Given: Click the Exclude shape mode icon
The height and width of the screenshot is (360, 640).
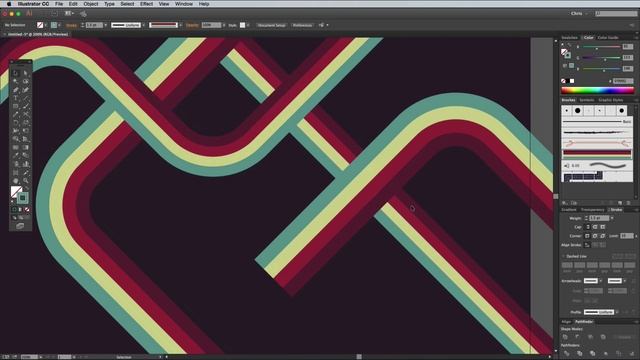Looking at the screenshot, I should click(603, 337).
